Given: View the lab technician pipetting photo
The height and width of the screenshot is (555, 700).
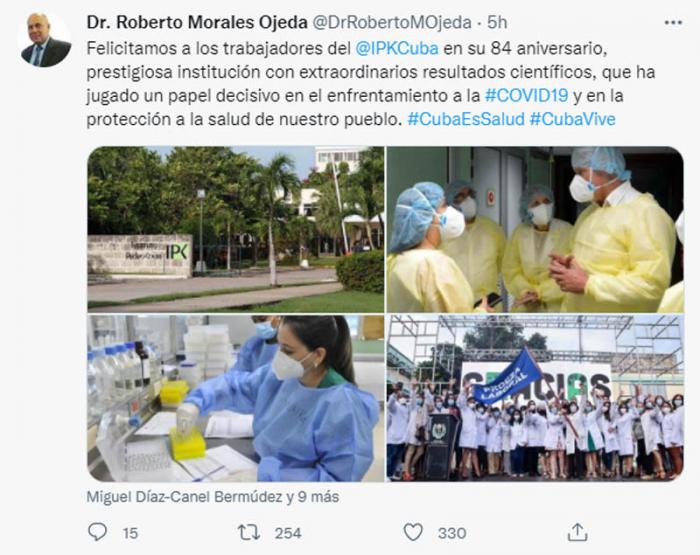Looking at the screenshot, I should point(236,398).
